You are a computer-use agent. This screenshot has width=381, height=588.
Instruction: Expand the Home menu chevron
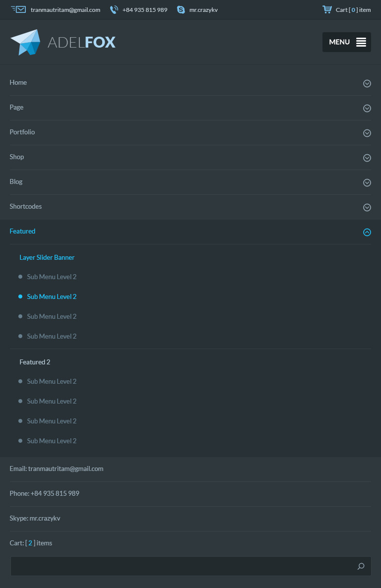[x=367, y=83]
